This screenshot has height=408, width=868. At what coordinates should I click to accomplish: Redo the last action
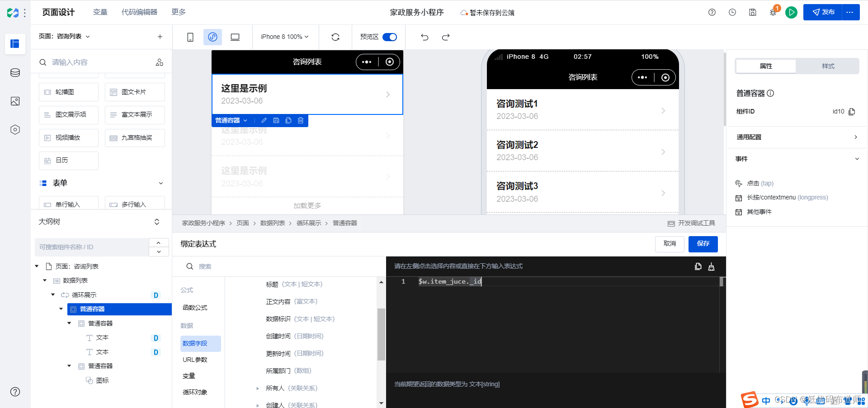(x=446, y=37)
